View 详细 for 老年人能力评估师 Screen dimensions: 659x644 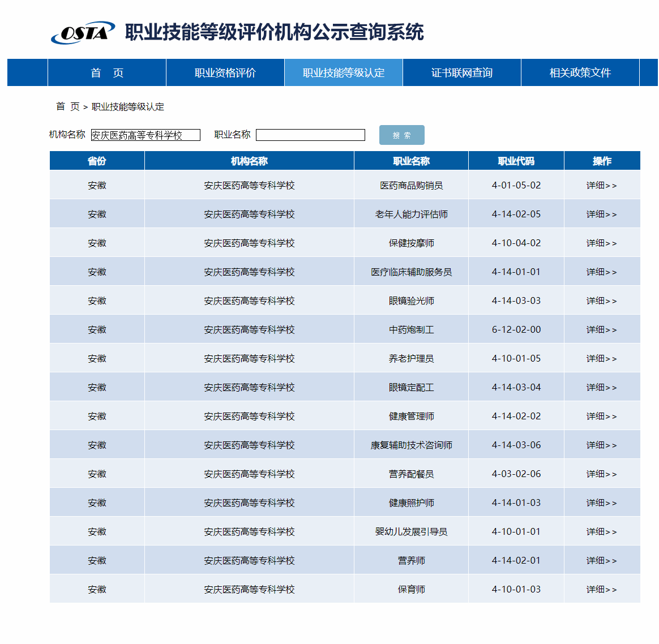(x=601, y=214)
